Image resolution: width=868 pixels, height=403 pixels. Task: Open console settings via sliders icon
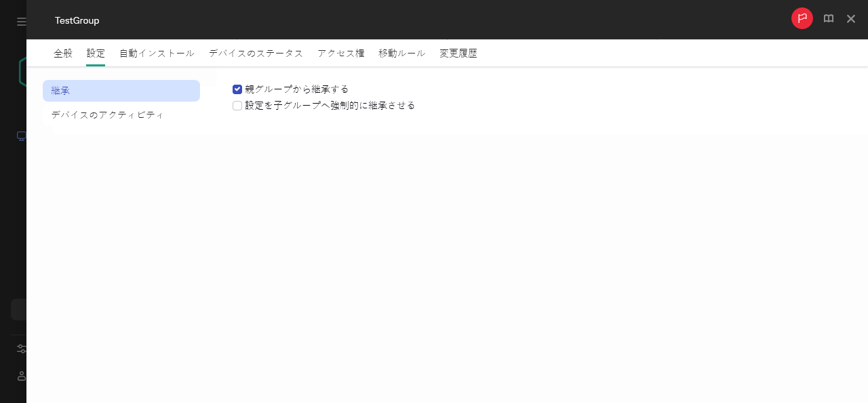21,348
